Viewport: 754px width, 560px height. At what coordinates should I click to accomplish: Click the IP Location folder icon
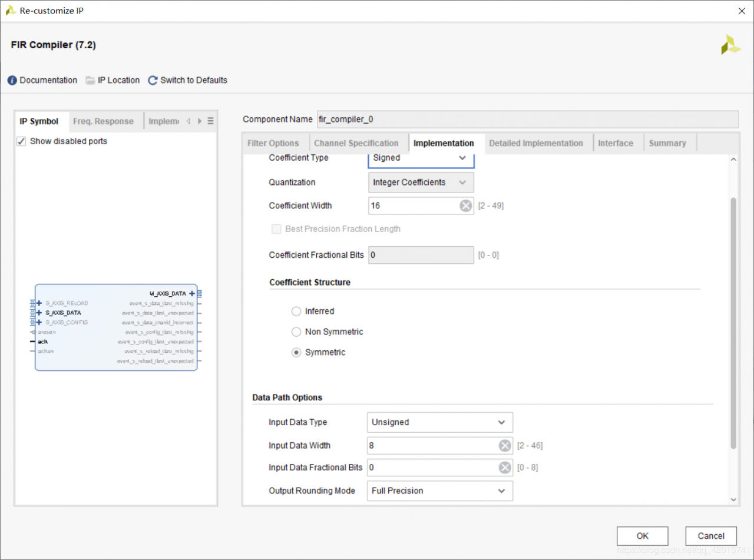(90, 80)
